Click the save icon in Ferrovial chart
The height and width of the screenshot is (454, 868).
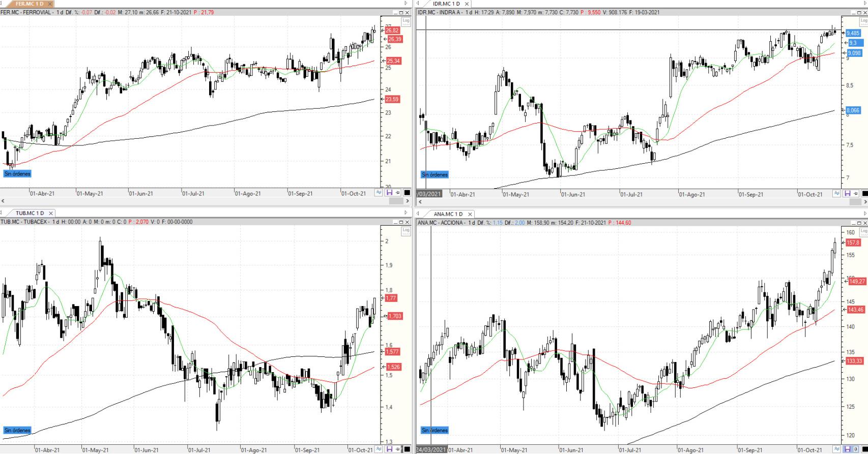pos(389,193)
